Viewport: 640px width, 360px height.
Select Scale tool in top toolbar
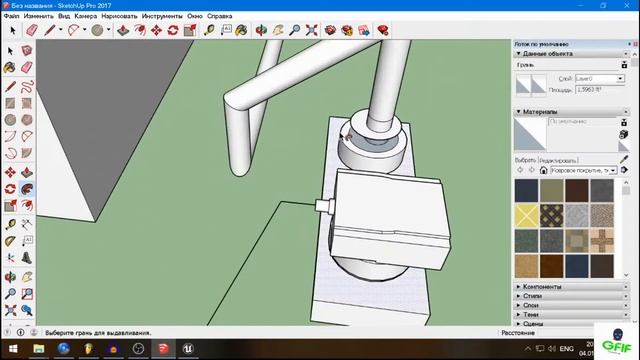pos(190,30)
